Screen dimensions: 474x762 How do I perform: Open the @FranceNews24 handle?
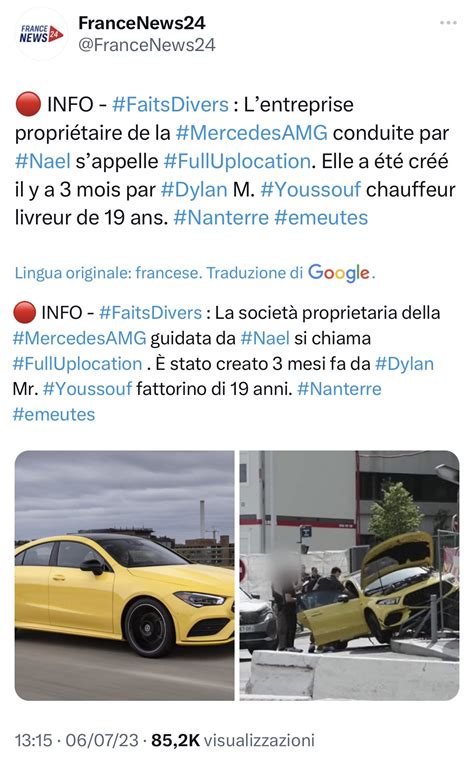coord(147,45)
